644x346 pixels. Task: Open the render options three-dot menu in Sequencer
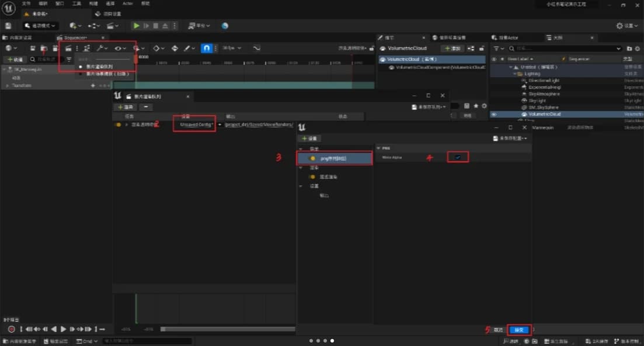(77, 48)
